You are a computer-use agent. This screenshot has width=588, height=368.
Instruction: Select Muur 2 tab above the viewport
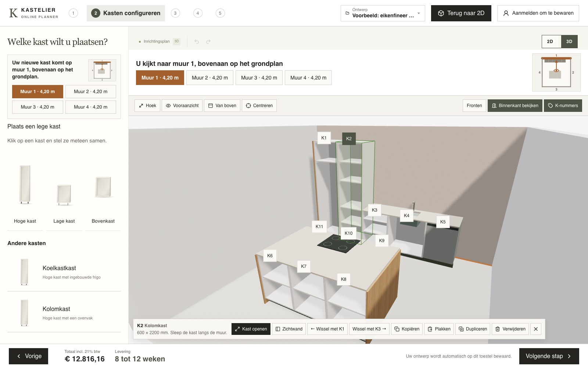210,78
